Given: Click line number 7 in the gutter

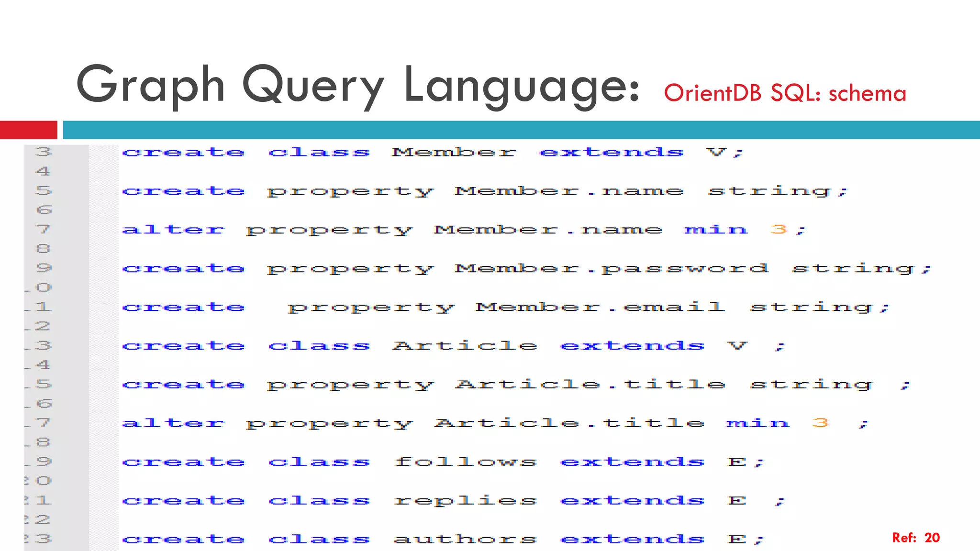Looking at the screenshot, I should (43, 230).
